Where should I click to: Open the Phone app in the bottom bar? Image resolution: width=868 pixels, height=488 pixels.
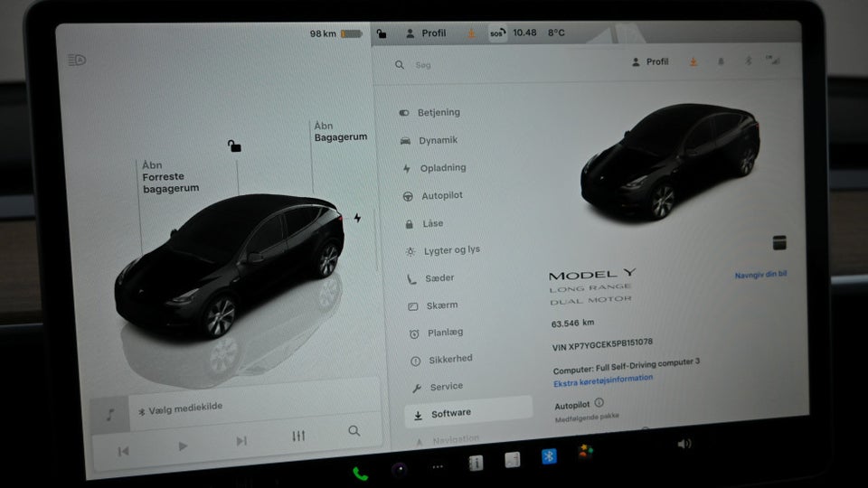[361, 473]
